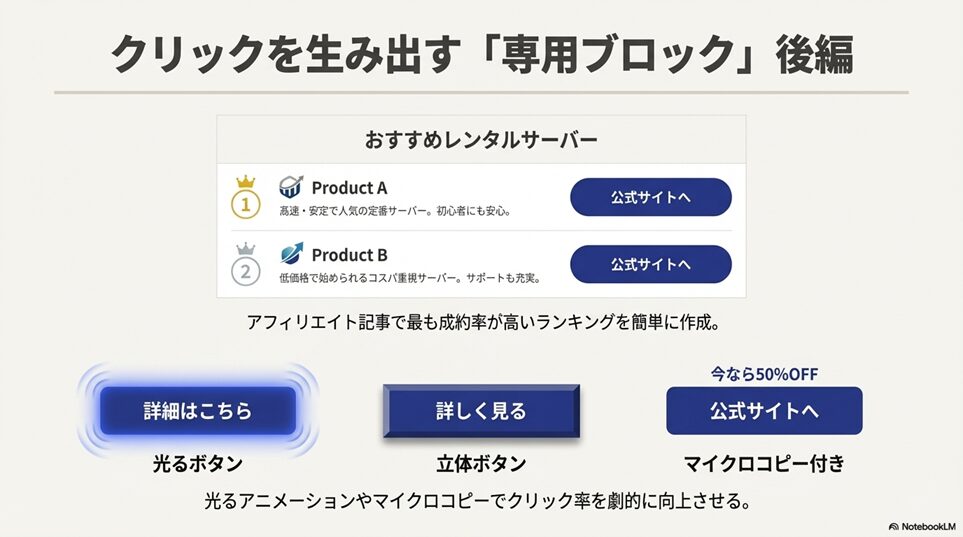Click the gold crown rank 1 badge
Screen dimensions: 963x537
coord(245,198)
